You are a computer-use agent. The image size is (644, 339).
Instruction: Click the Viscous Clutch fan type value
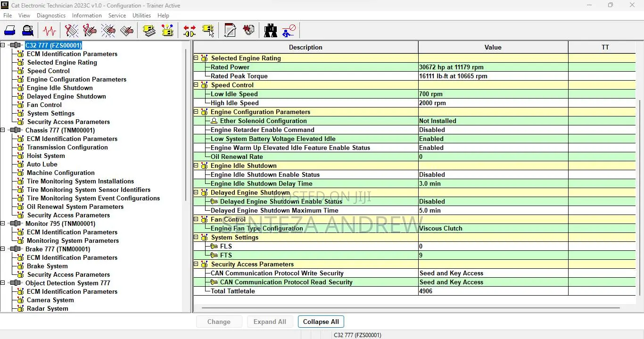tap(441, 228)
